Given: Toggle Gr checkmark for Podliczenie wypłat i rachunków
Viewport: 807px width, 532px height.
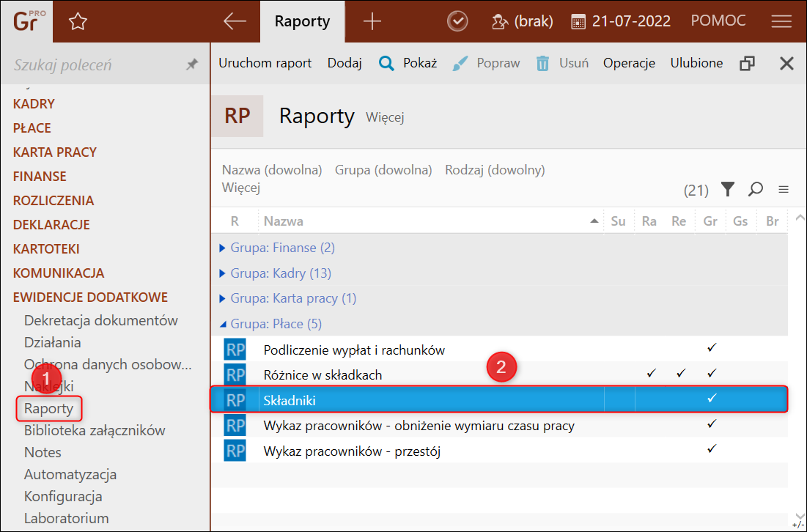Looking at the screenshot, I should (x=711, y=349).
